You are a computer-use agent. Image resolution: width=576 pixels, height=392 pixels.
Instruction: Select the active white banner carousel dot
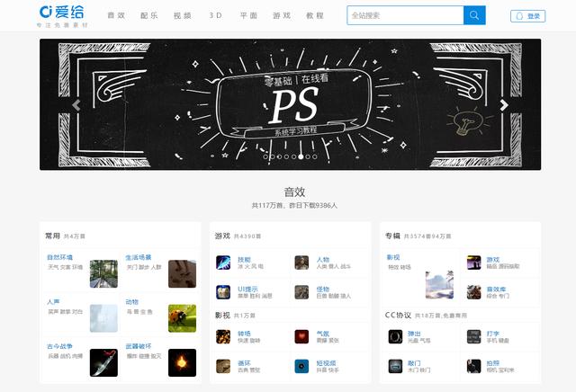click(301, 156)
